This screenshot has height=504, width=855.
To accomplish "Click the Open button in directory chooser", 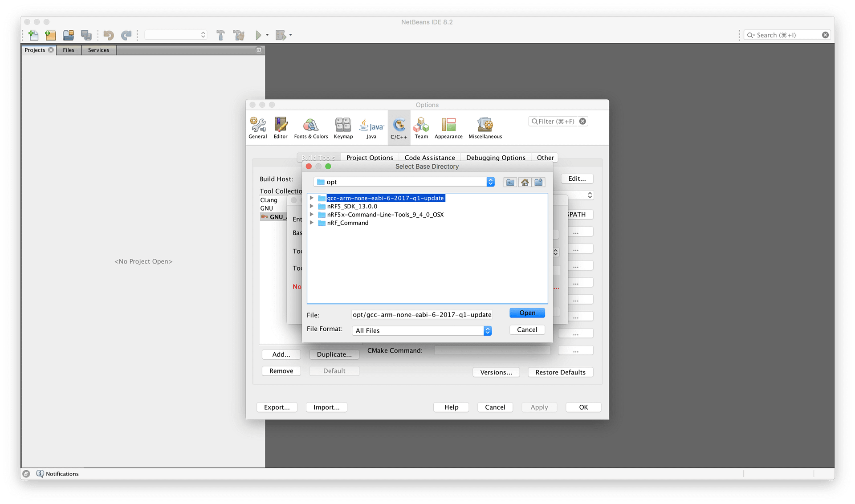I will 527,313.
